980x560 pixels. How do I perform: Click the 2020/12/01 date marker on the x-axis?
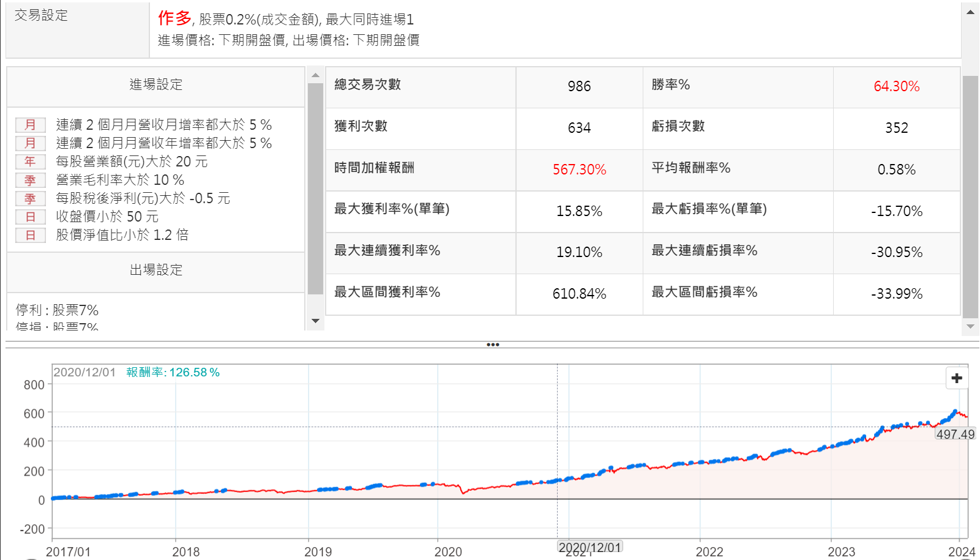(590, 547)
